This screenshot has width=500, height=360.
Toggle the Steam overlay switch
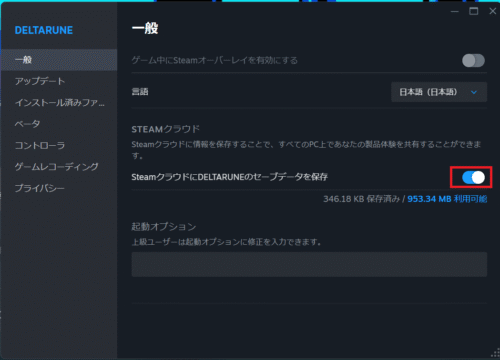pos(473,61)
